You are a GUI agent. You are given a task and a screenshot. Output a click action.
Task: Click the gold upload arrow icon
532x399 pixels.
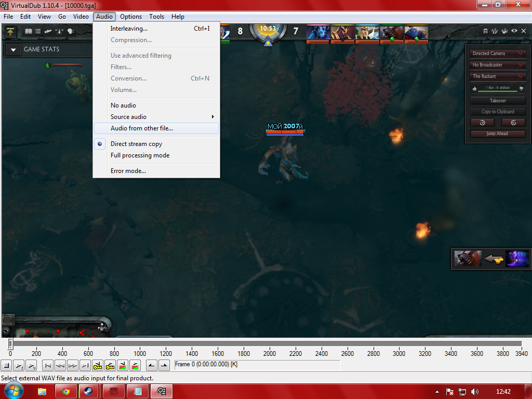click(x=10, y=32)
